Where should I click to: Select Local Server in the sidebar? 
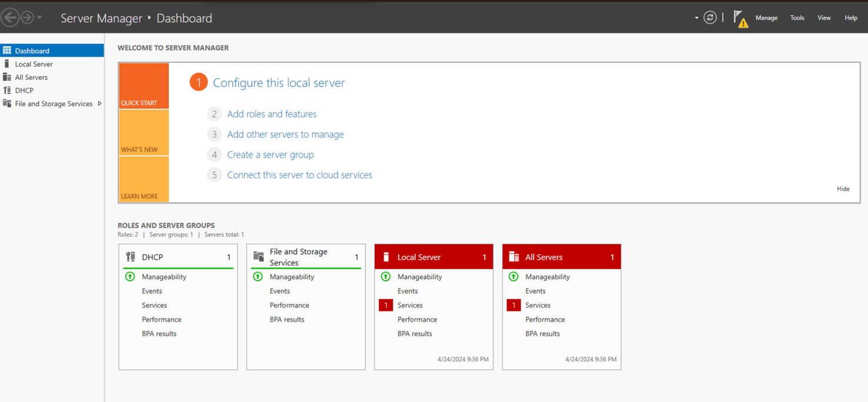(33, 64)
